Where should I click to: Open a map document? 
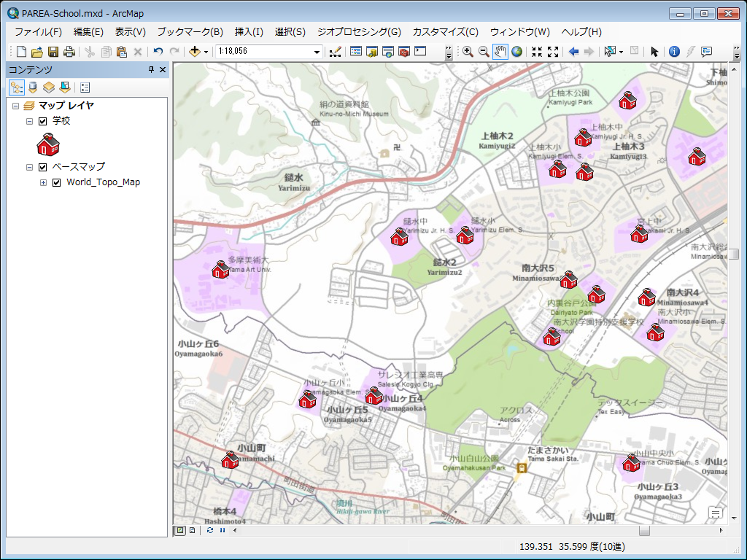(37, 52)
